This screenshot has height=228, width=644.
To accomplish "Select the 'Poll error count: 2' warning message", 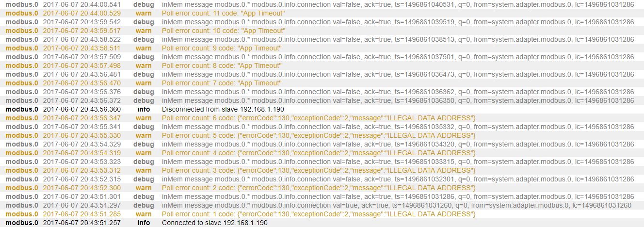I will [319, 188].
